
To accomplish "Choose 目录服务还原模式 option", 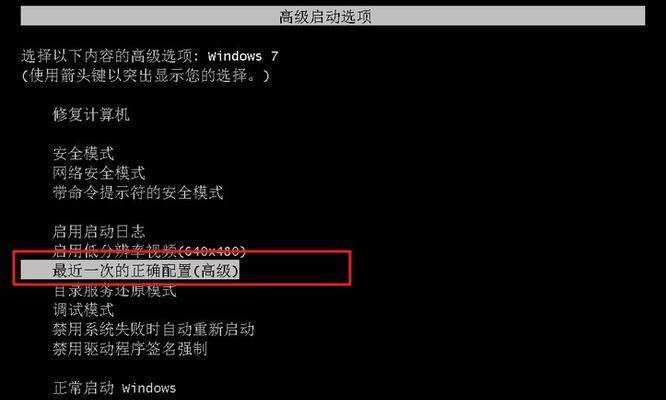I will point(115,291).
